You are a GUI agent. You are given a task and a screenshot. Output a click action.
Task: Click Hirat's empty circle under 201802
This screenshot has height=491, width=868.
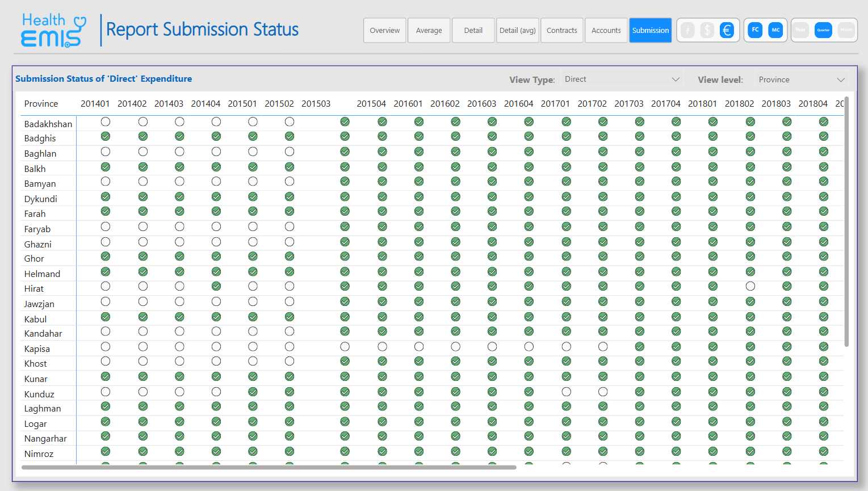click(750, 286)
